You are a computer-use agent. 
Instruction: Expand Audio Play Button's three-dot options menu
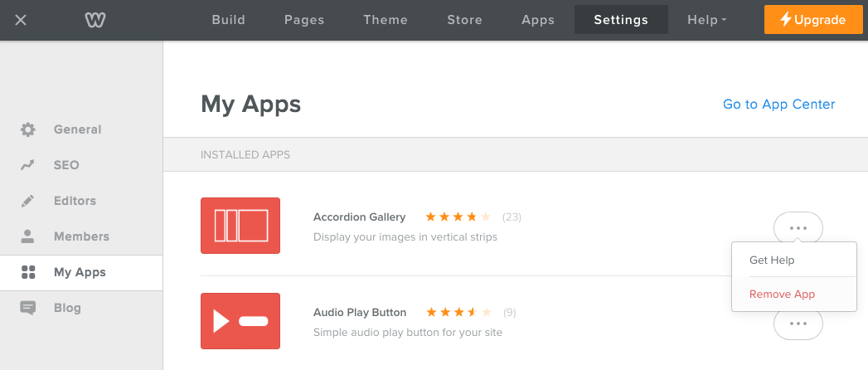[x=798, y=324]
